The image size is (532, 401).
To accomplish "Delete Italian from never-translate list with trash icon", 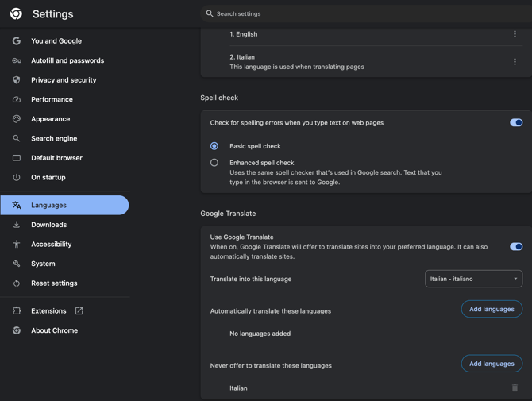I will (515, 388).
